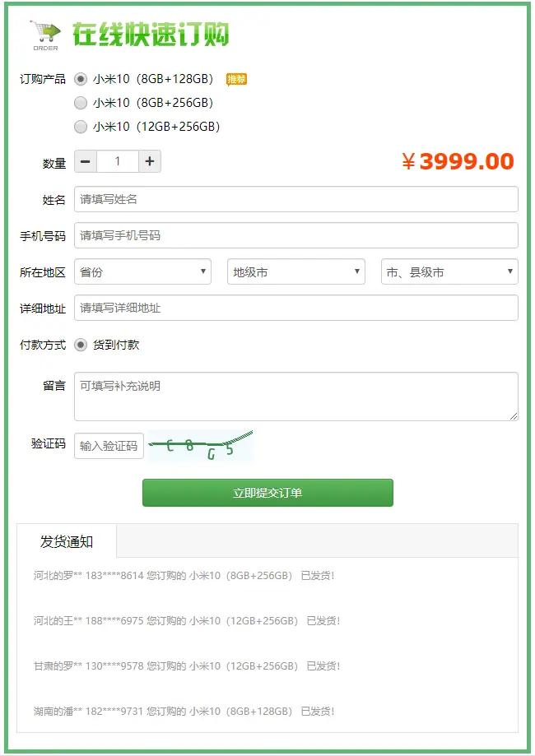Open the 省份 province dropdown
Screen dimensions: 535x756
coord(142,271)
